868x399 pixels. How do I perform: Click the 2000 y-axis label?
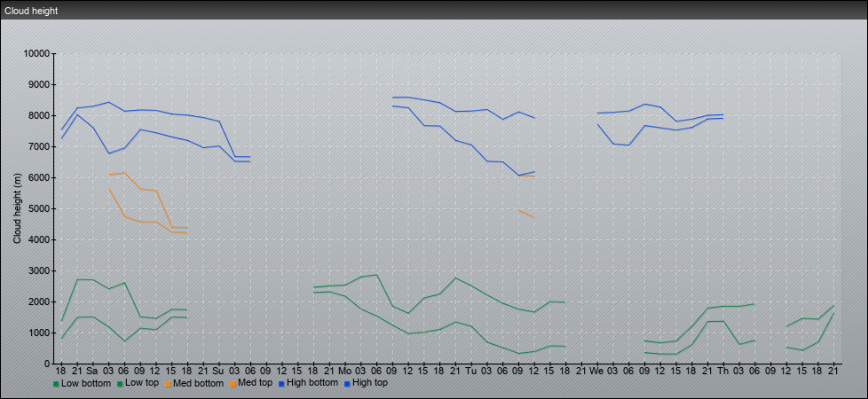coord(39,301)
